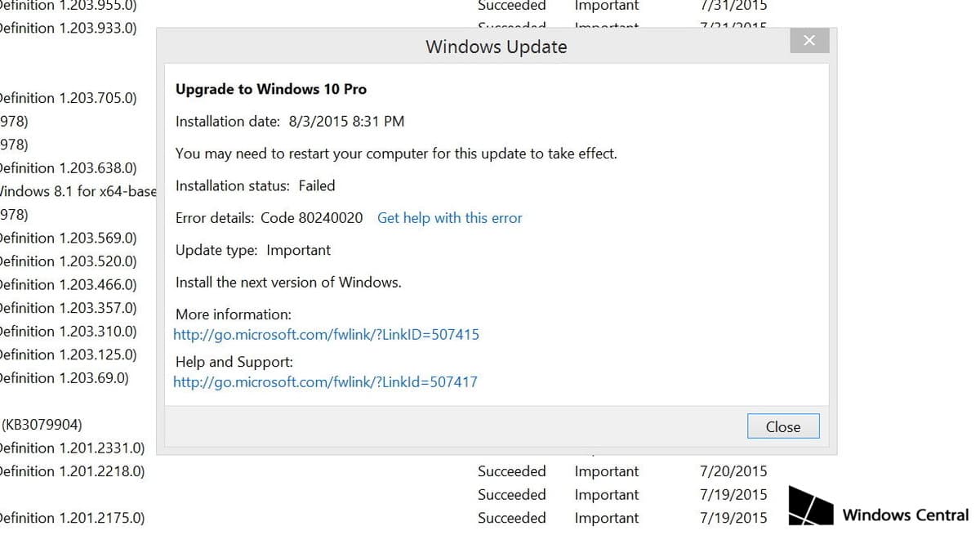Select the Definition 1.203.638.0 update entry
Viewport: 980px width, 535px height.
tap(68, 168)
